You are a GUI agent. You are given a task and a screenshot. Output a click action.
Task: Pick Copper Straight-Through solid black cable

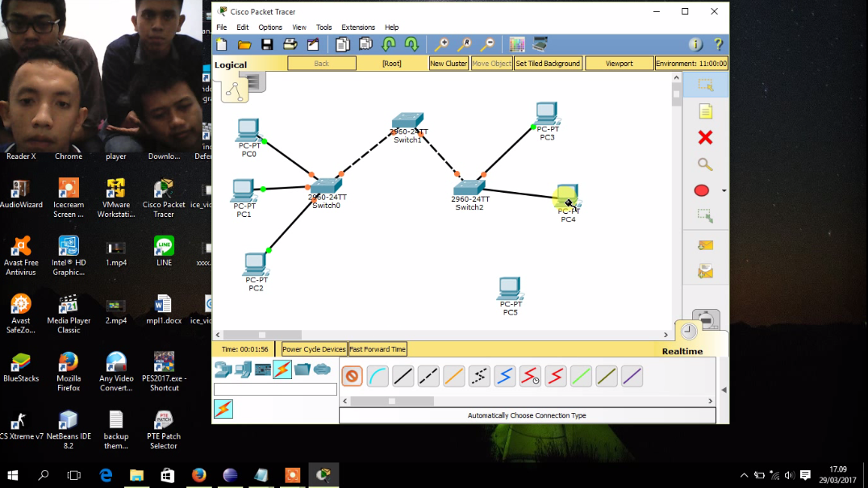pos(403,376)
